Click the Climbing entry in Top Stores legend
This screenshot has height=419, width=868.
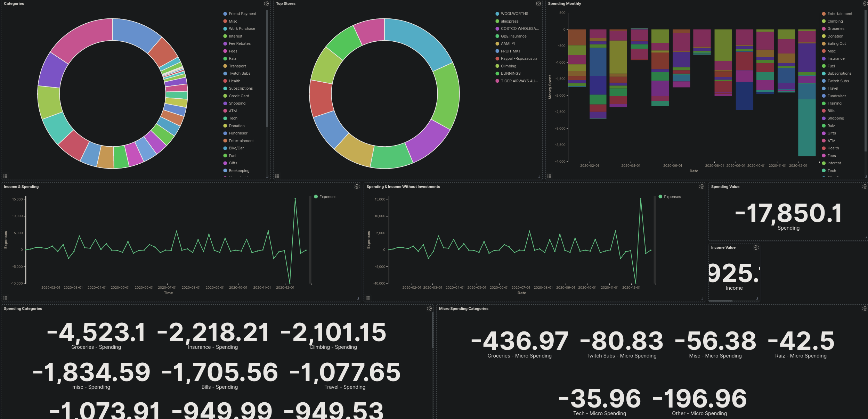pyautogui.click(x=508, y=66)
